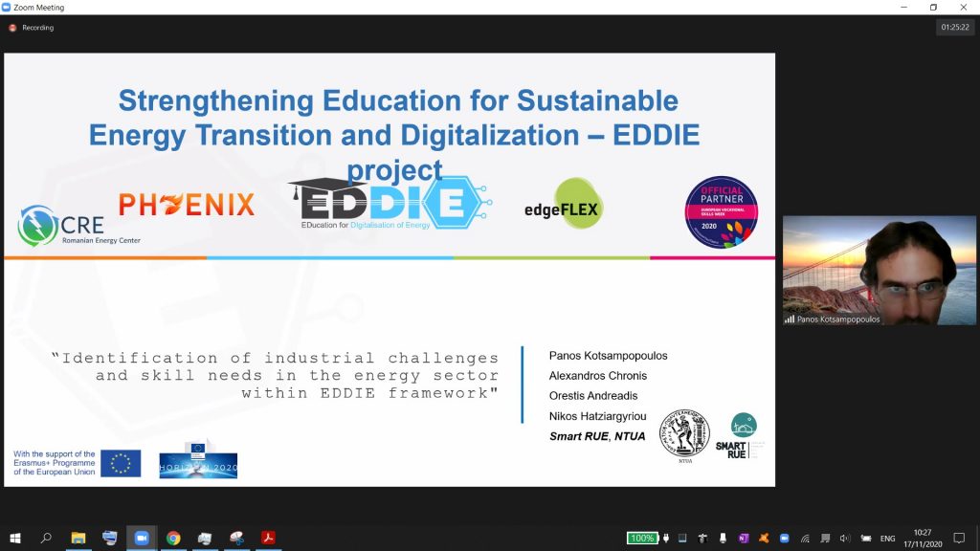Click the 100% battery indicator
The width and height of the screenshot is (980, 551).
[x=642, y=539]
